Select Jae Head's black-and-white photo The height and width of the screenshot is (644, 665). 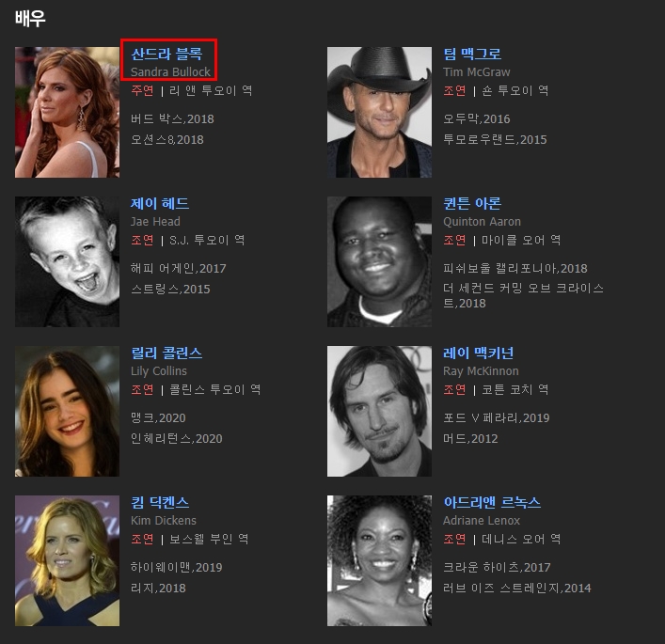point(67,261)
